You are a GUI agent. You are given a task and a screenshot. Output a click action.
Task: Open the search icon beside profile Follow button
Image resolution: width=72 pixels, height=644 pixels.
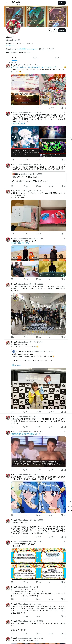pyautogui.click(x=55, y=30)
